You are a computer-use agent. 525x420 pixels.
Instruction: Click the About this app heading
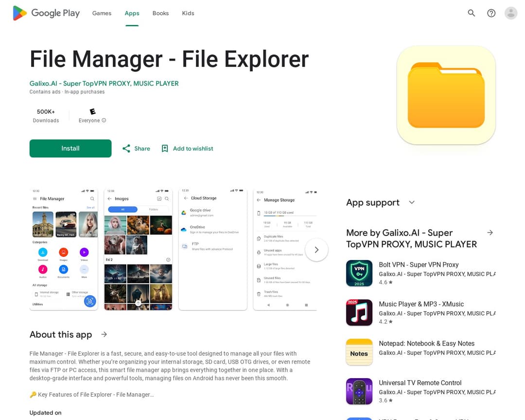click(x=61, y=334)
